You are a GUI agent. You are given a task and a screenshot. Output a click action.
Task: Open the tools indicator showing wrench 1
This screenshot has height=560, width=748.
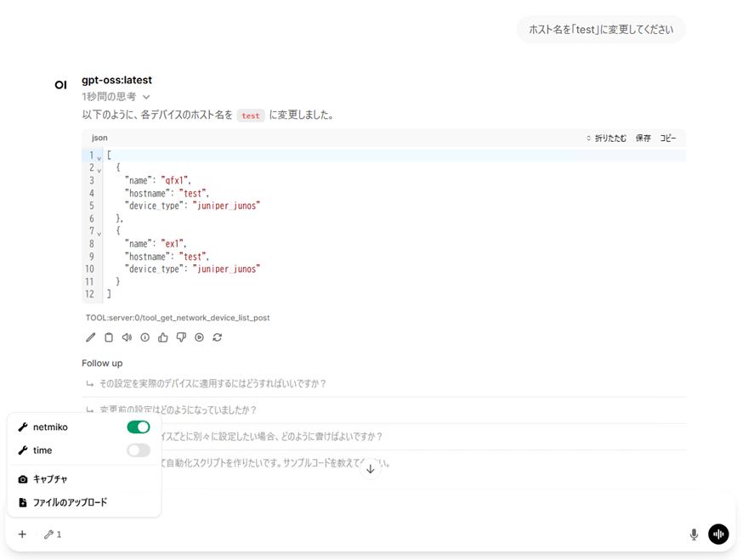pyautogui.click(x=53, y=535)
